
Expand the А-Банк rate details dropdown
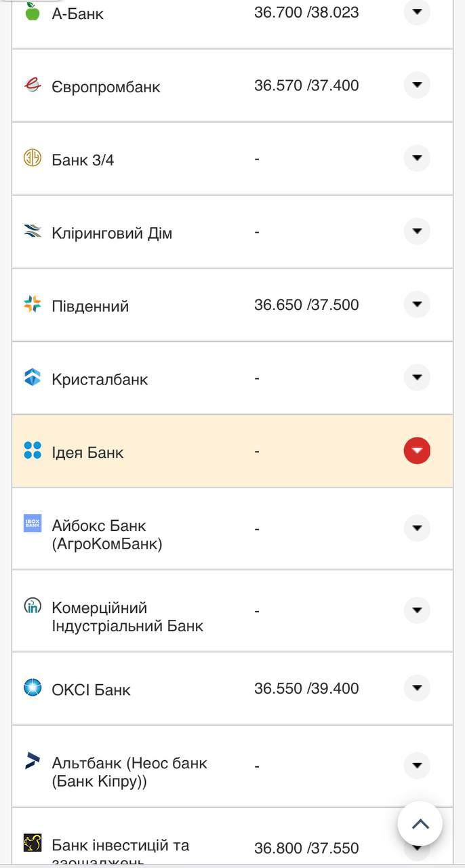(416, 11)
